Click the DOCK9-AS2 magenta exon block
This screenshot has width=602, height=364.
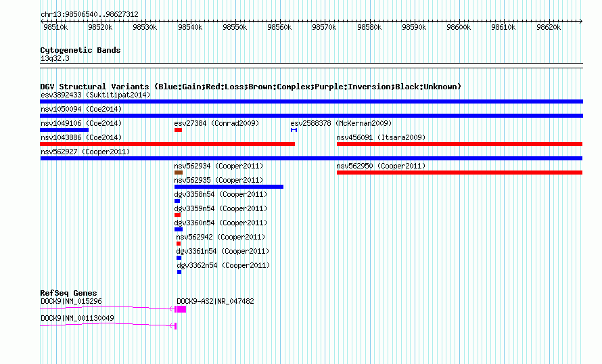[x=181, y=309]
